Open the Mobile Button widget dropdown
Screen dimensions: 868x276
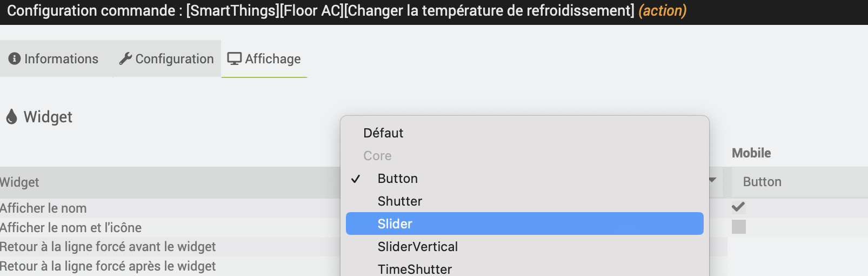(799, 182)
